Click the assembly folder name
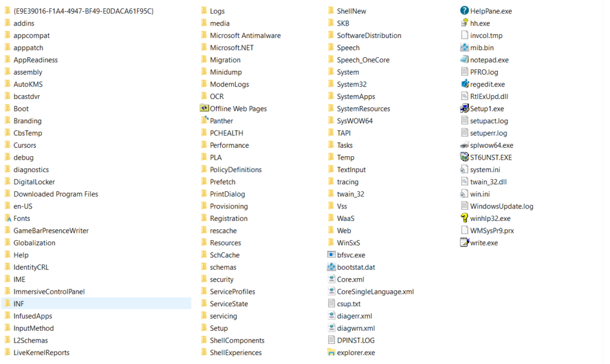This screenshot has width=610, height=364. 28,72
